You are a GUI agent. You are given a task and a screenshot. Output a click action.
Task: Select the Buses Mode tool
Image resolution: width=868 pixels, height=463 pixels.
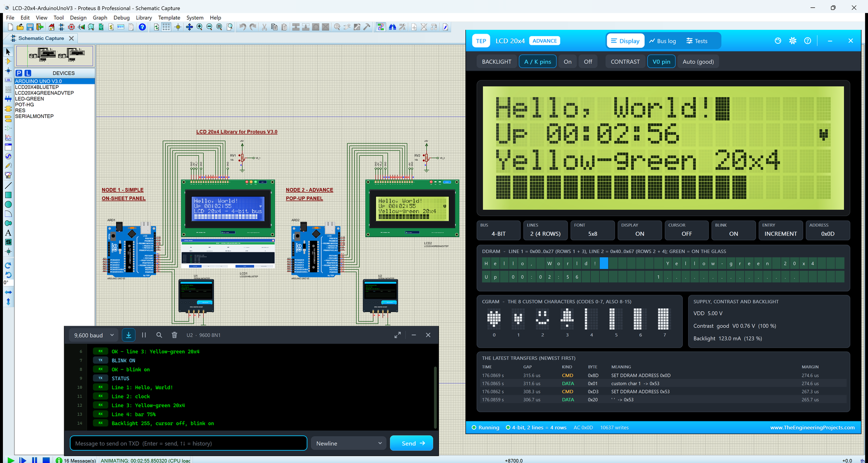click(x=8, y=99)
